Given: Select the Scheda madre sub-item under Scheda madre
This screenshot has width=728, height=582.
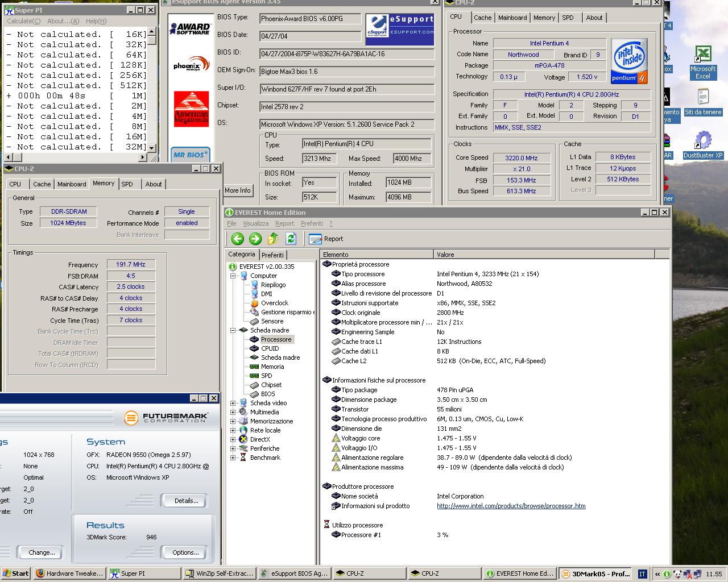Looking at the screenshot, I should pyautogui.click(x=280, y=357).
